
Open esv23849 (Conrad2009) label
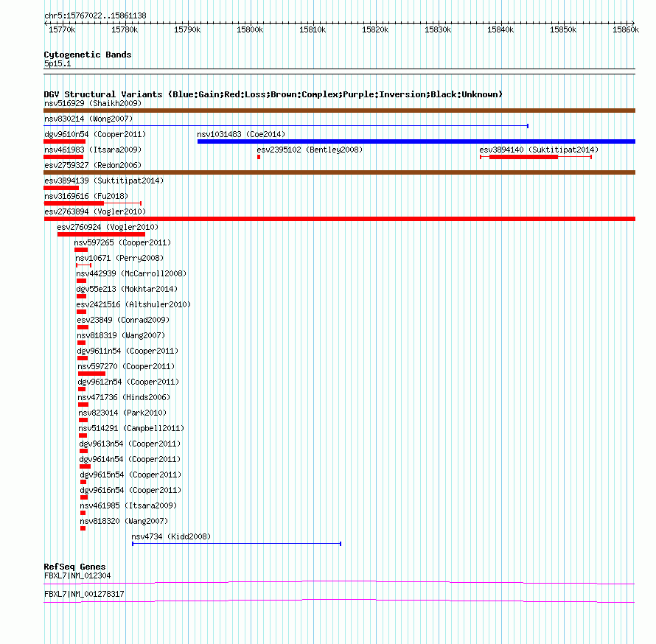(123, 320)
